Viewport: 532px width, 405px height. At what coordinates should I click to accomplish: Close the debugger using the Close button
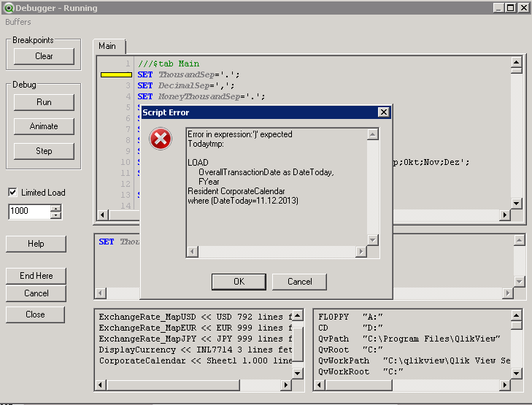click(x=36, y=315)
